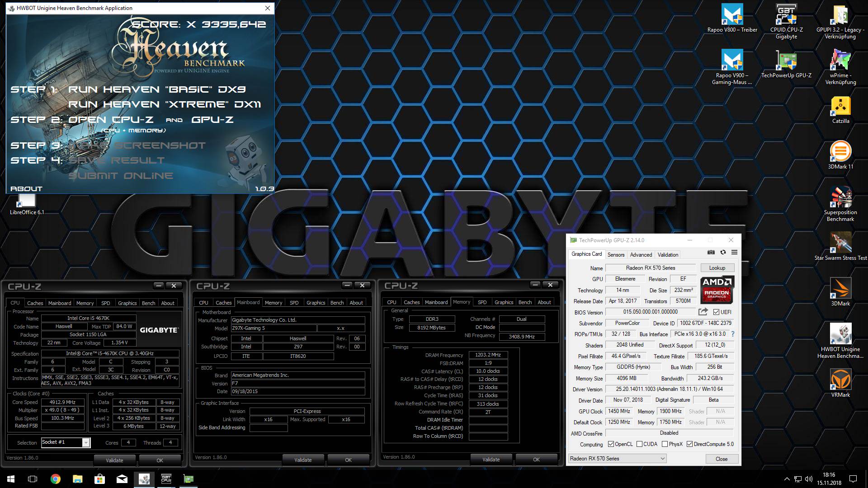Click Bus Interface question mark in GPU-Z
The height and width of the screenshot is (488, 868).
point(732,334)
